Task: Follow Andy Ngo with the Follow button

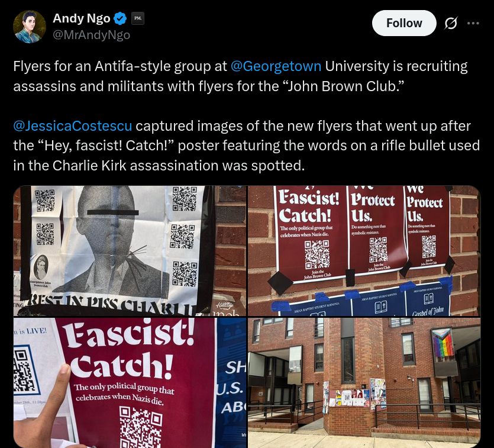Action: click(x=404, y=23)
